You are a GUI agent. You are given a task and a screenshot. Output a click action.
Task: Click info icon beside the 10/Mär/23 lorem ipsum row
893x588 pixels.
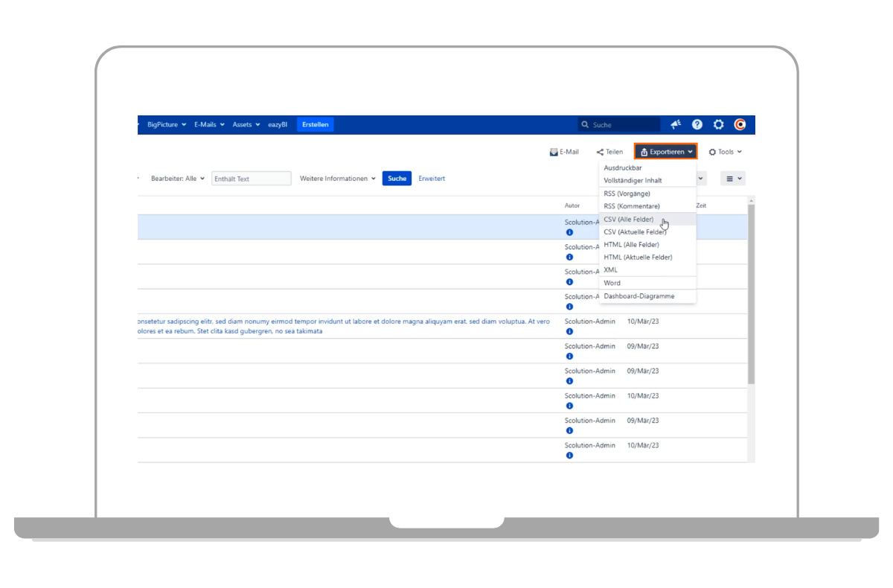coord(569,332)
